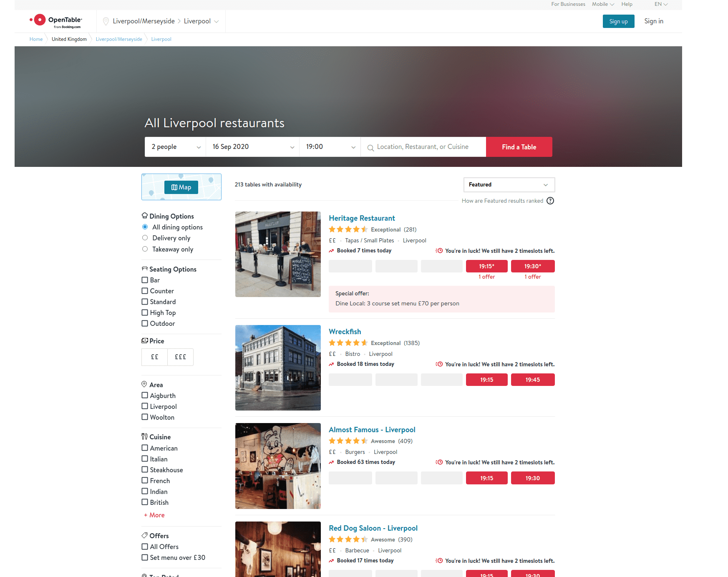
Task: Open the 2 people party size dropdown
Action: [x=175, y=147]
